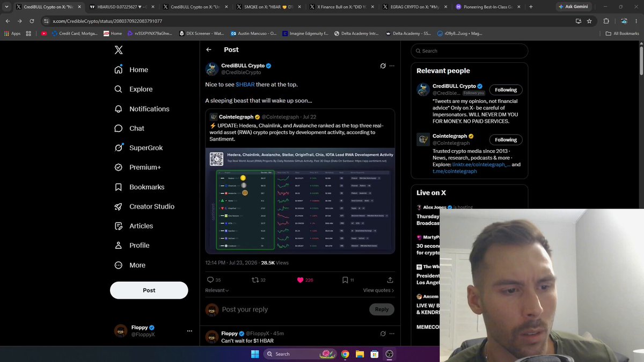Open the $HBAR cashtag link
This screenshot has width=644, height=362.
tap(245, 85)
